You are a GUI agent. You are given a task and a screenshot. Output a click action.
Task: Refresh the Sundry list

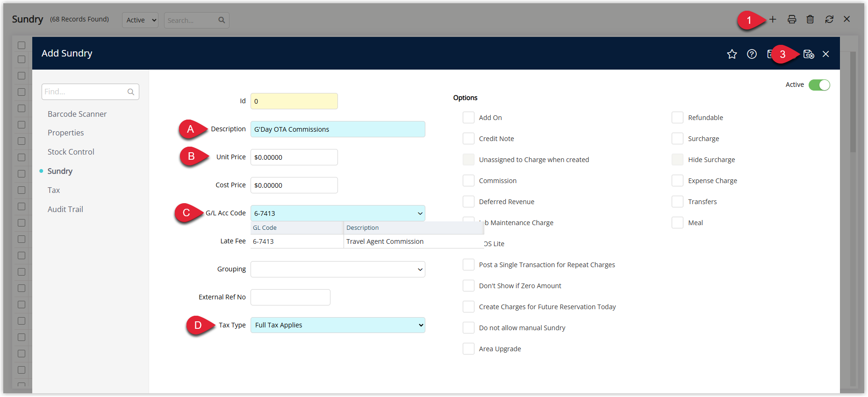829,19
